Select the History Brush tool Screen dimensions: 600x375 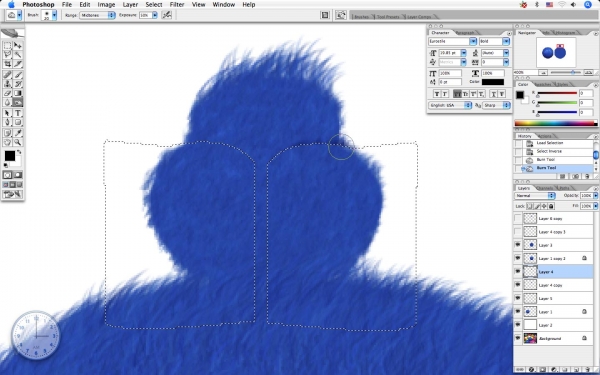pos(18,84)
